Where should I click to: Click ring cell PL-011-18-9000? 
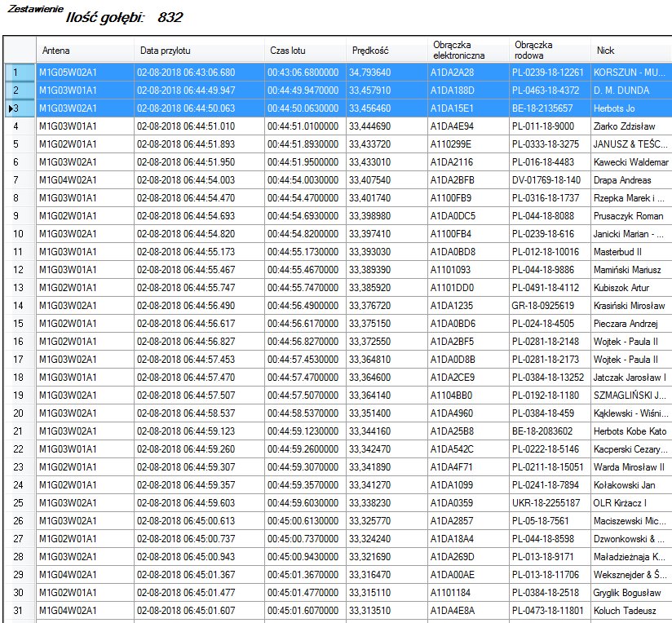click(x=550, y=126)
